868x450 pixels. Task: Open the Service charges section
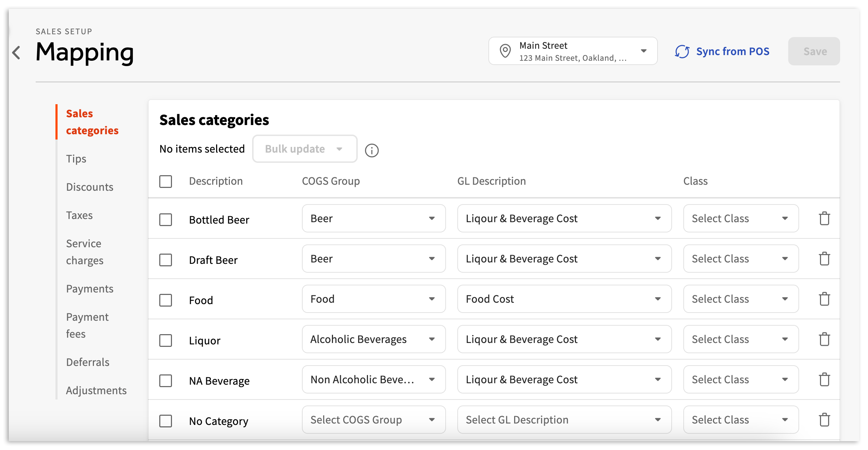pyautogui.click(x=84, y=251)
